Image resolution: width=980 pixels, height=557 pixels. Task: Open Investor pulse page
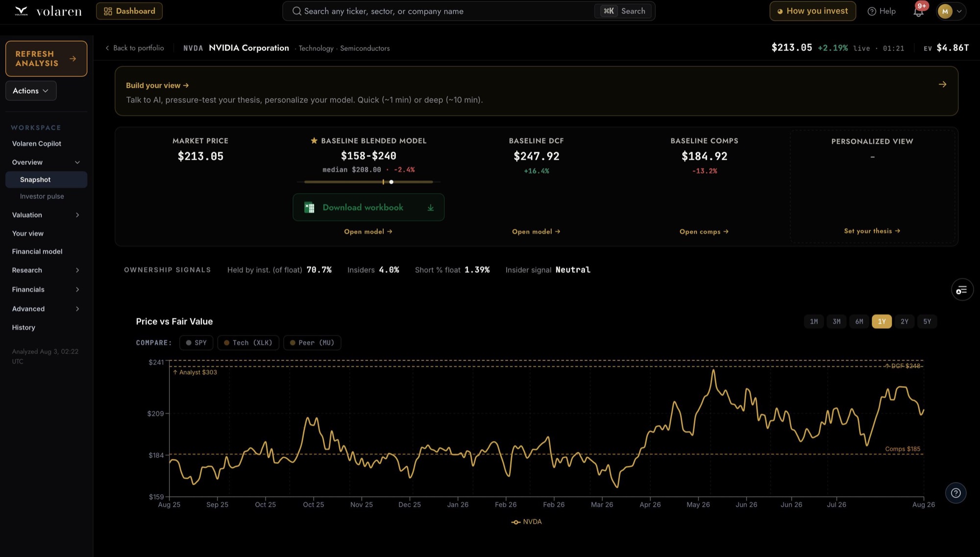(42, 196)
